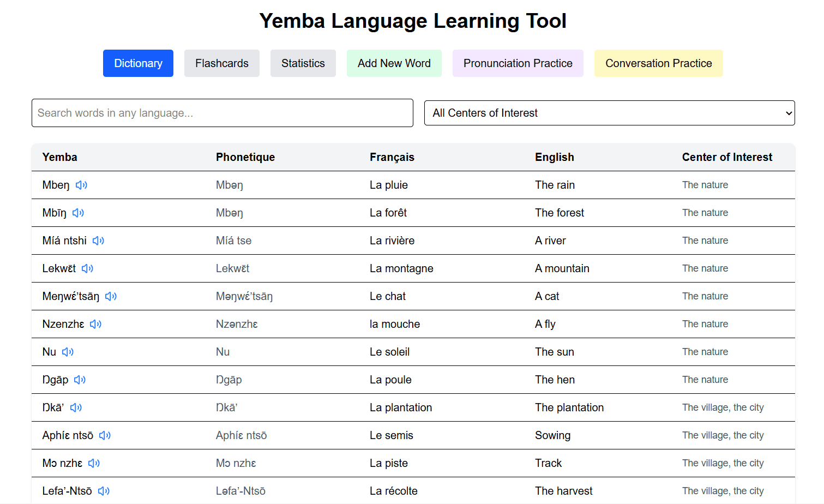824x504 pixels.
Task: Expand the All Centers of Interest dropdown
Action: (x=610, y=113)
